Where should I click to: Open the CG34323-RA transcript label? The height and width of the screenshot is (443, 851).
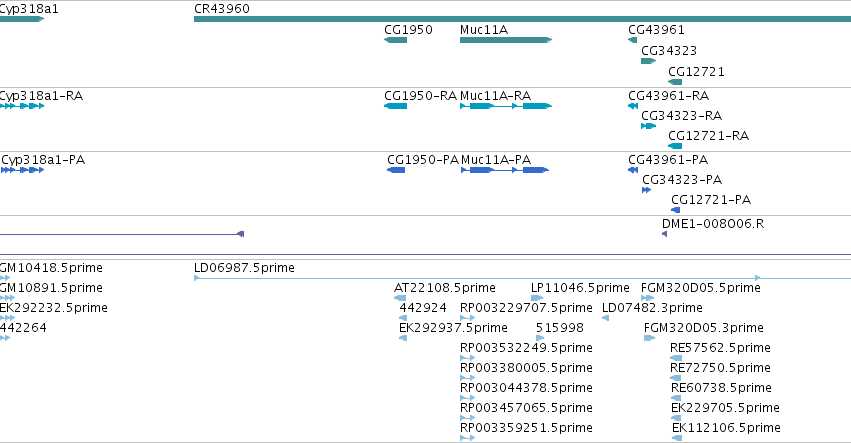[681, 116]
